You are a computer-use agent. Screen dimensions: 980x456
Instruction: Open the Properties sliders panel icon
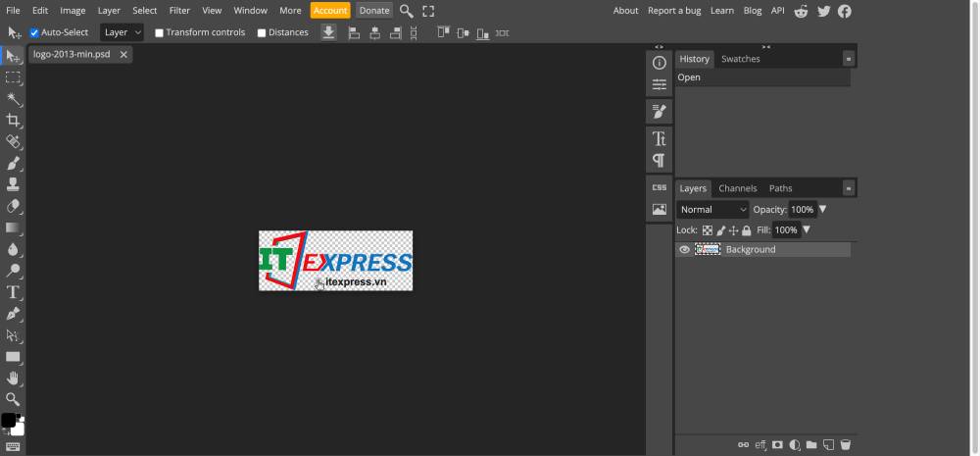(x=659, y=84)
